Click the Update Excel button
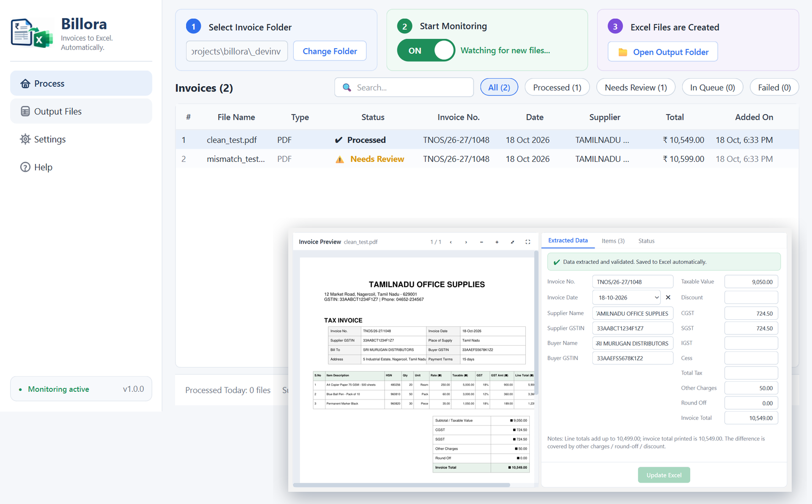The width and height of the screenshot is (812, 504). [x=664, y=475]
